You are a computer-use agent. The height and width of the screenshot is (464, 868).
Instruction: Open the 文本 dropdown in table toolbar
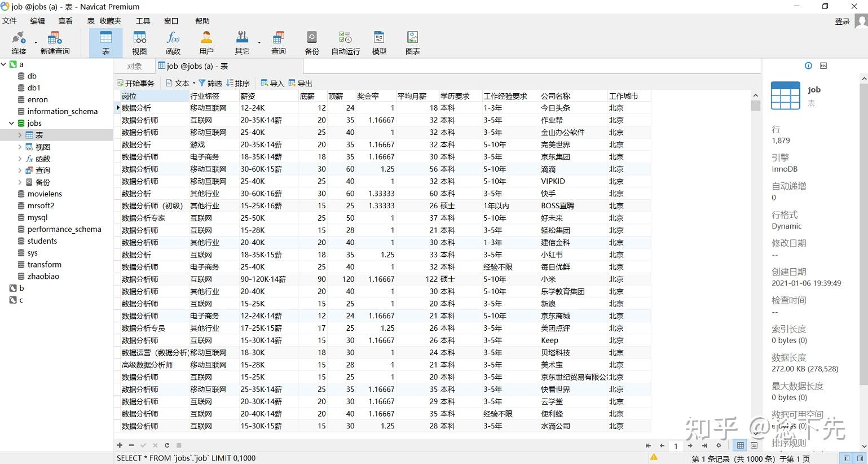[x=180, y=83]
